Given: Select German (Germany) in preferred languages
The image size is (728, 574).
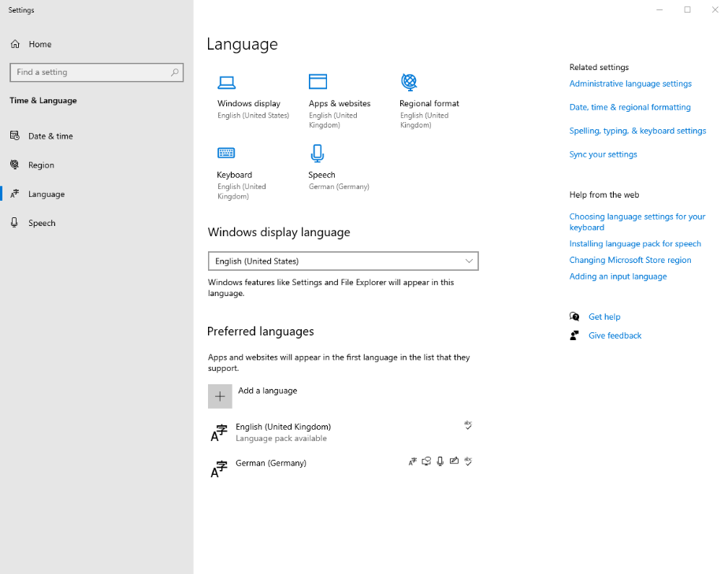Looking at the screenshot, I should [271, 463].
